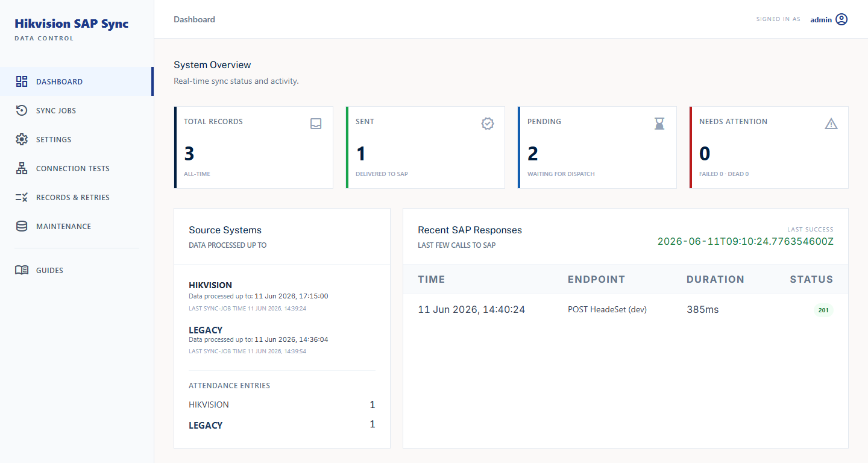Open the Guides section
The height and width of the screenshot is (463, 868).
[77, 270]
